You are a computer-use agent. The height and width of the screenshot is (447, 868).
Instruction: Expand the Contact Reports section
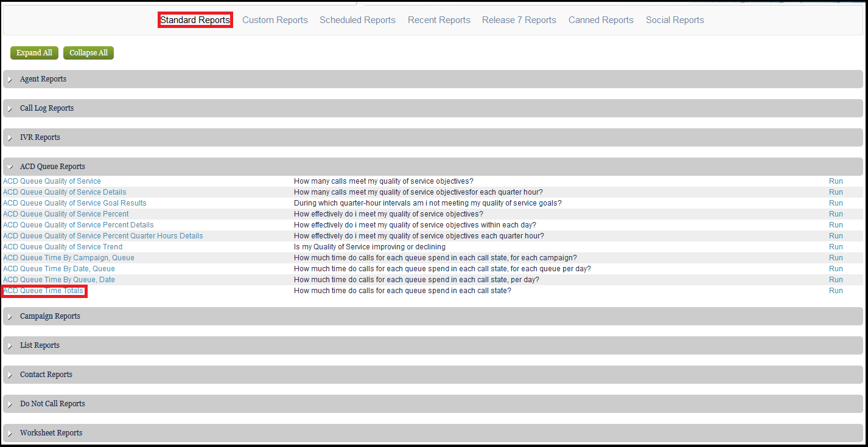tap(433, 375)
